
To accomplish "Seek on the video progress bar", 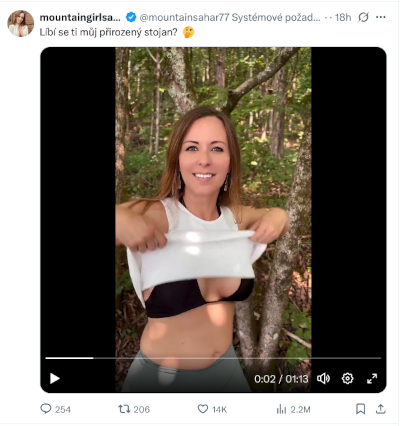I will 213,358.
